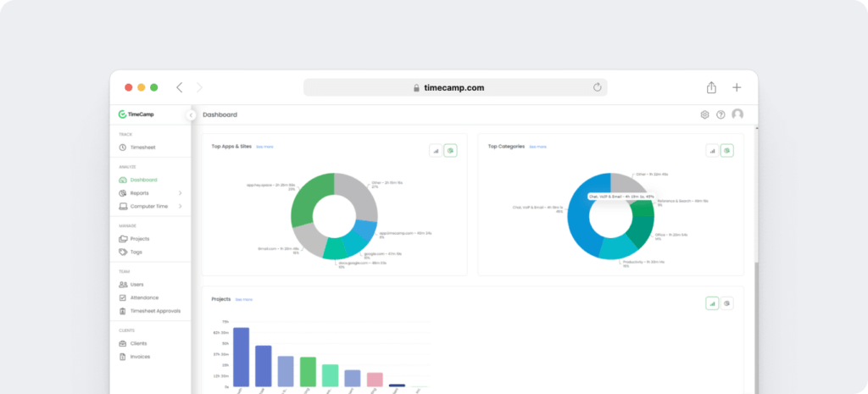Open Invoices in the sidebar
This screenshot has width=868, height=394.
tap(135, 357)
